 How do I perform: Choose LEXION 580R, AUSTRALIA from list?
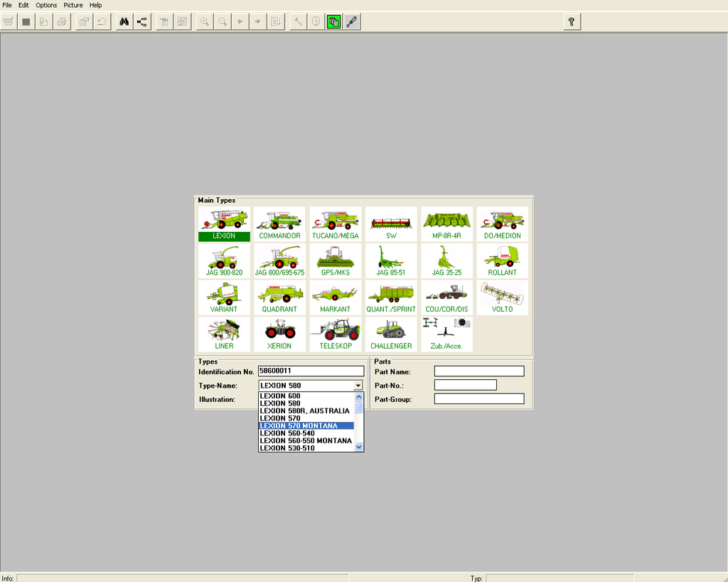[x=306, y=411]
